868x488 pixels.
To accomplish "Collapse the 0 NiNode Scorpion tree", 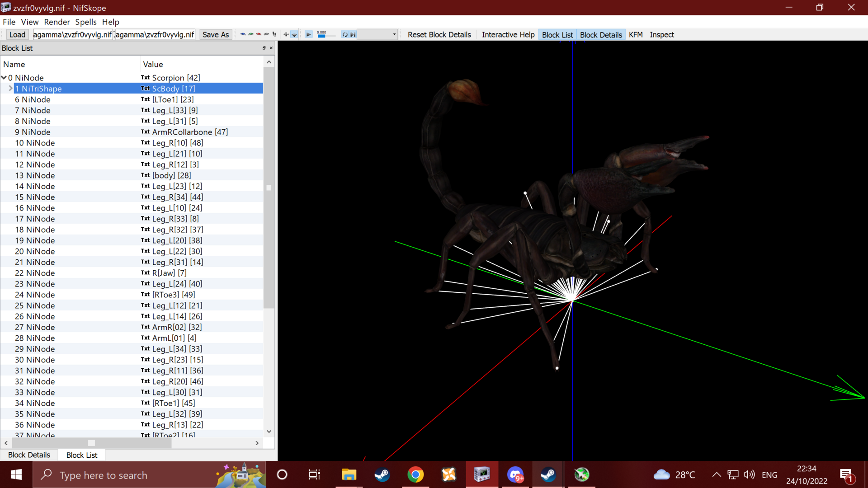I will [x=4, y=78].
